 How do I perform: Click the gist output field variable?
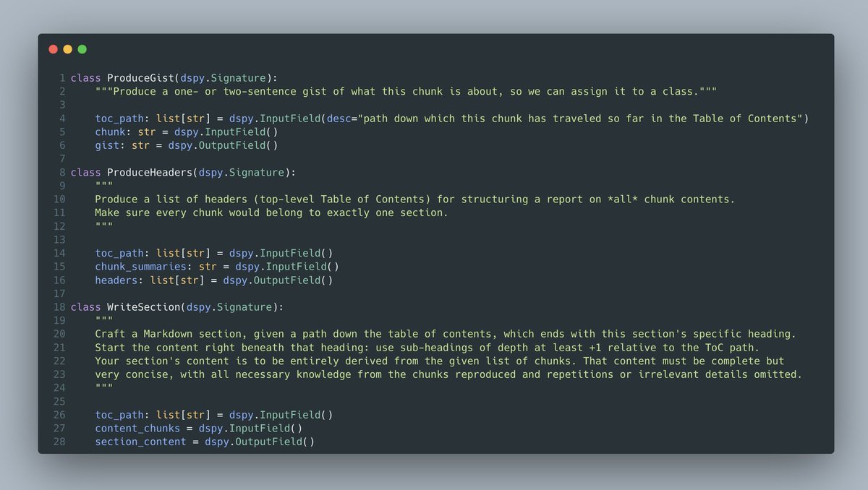coord(107,145)
